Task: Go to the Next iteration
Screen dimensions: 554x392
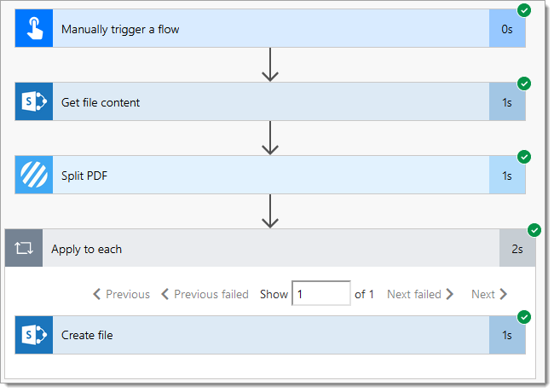Action: pos(489,294)
